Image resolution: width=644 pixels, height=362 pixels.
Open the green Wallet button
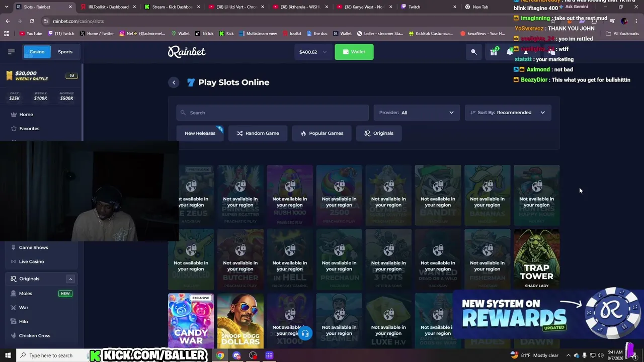click(354, 52)
